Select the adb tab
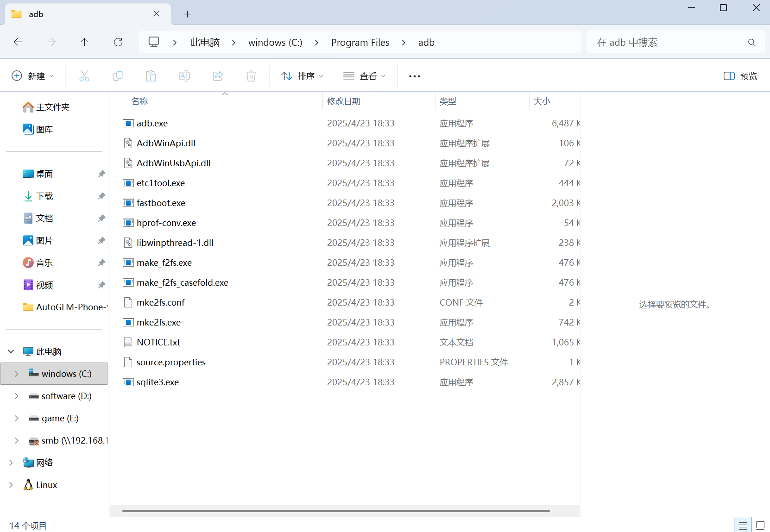Screen dimensions: 770x532 click(88, 14)
